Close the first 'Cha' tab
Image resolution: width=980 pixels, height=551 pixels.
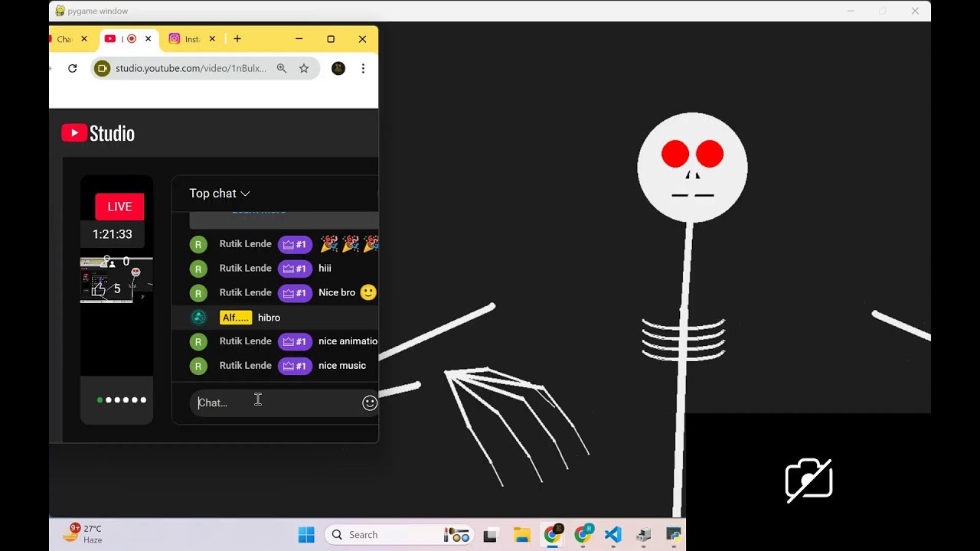84,39
